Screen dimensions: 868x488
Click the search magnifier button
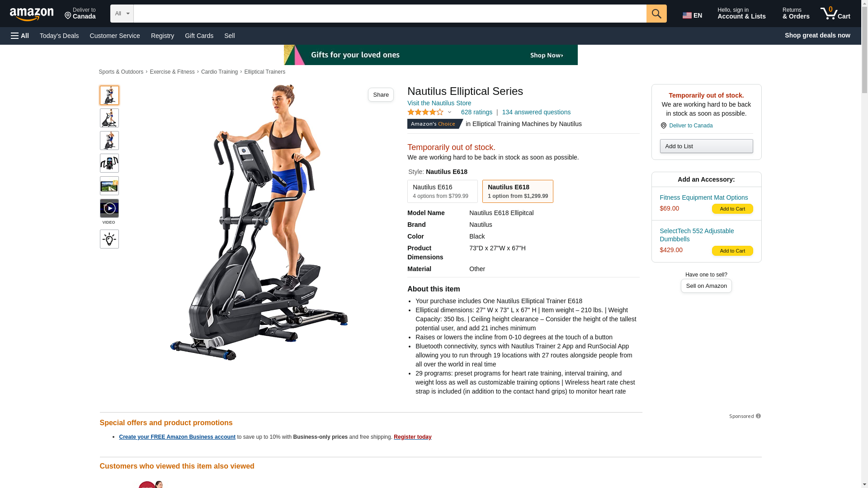point(656,14)
